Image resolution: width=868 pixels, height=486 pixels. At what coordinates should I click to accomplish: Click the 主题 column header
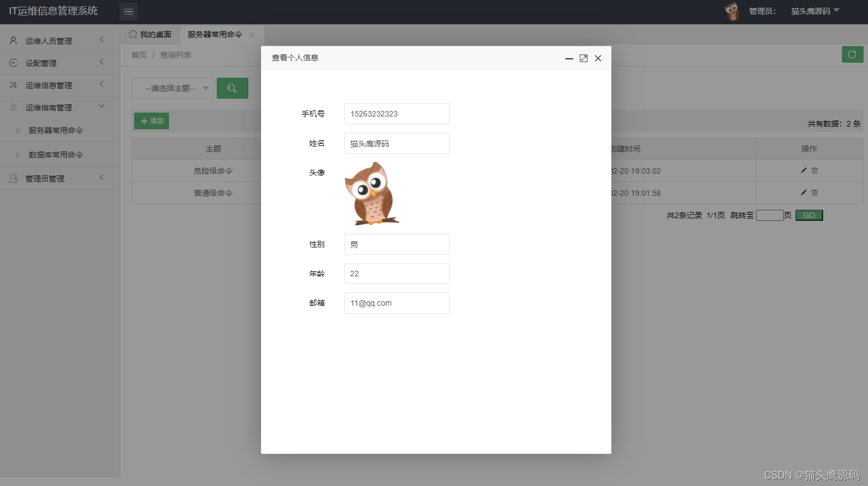click(x=213, y=149)
